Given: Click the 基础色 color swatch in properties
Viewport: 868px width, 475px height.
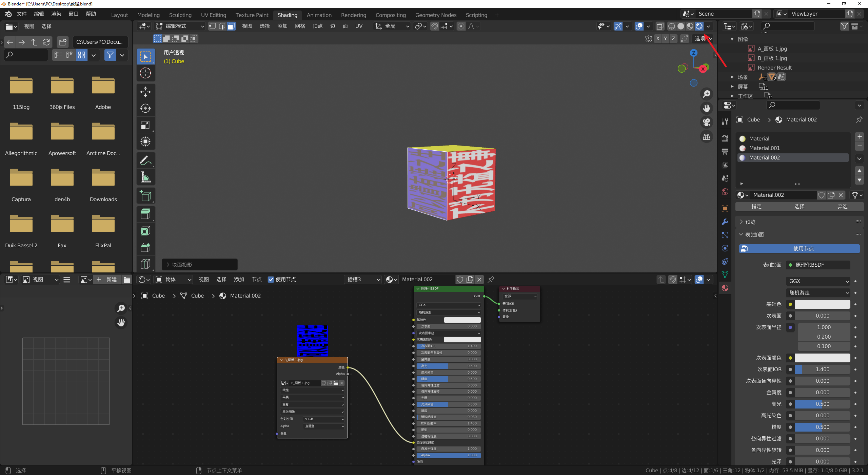Looking at the screenshot, I should coord(822,304).
